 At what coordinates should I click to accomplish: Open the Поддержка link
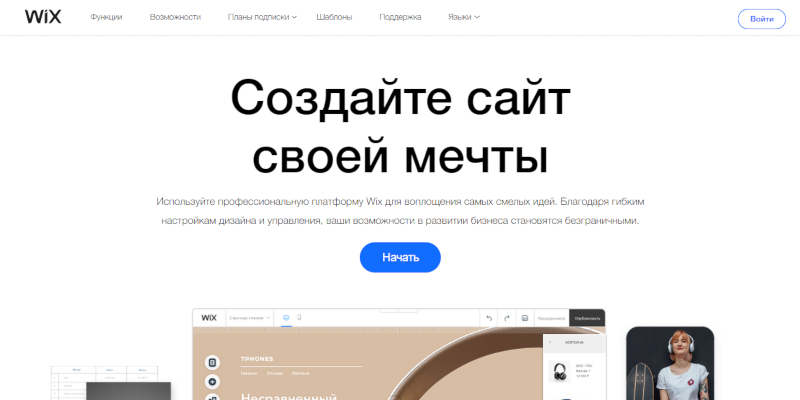click(x=401, y=18)
